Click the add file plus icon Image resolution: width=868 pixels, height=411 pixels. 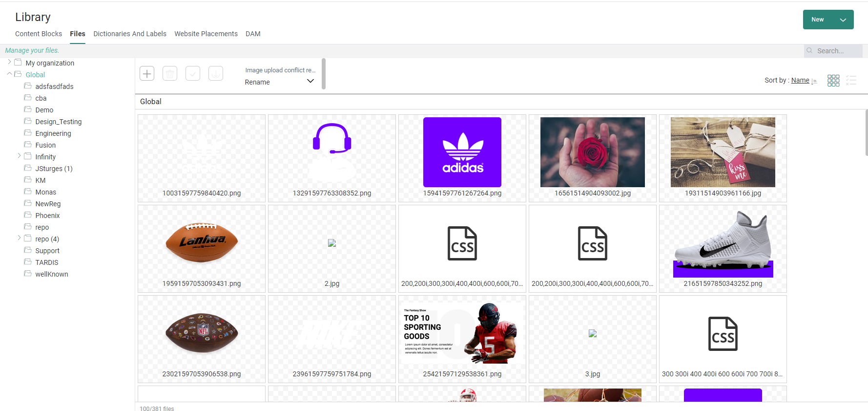point(147,73)
